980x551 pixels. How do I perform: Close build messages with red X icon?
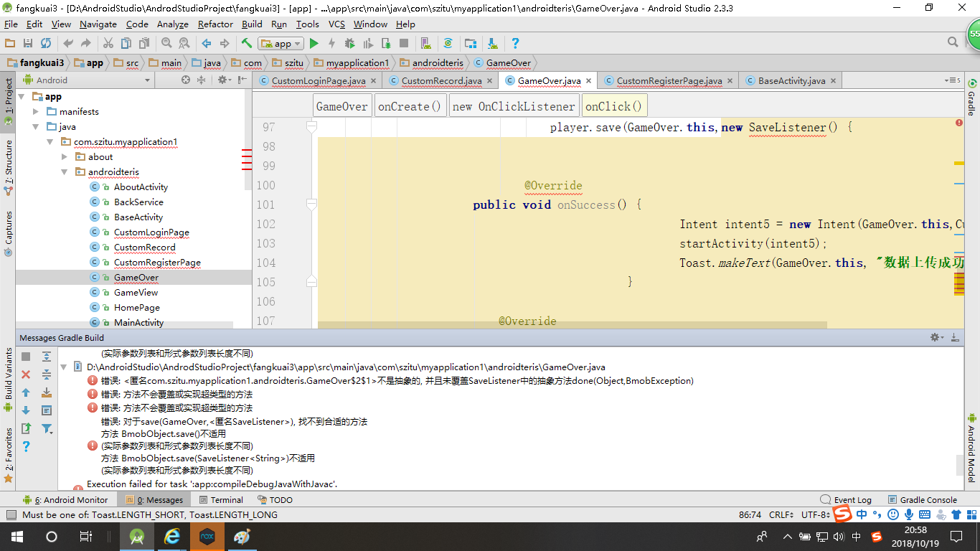[x=26, y=375]
